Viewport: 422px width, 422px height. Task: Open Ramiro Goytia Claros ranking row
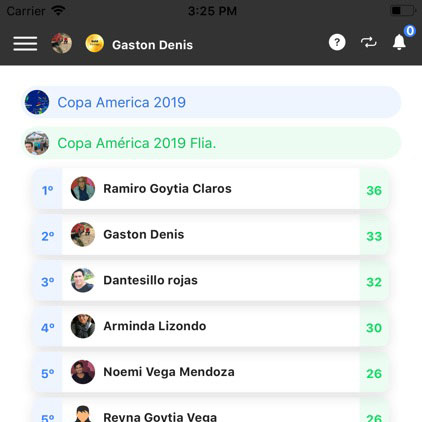coord(211,189)
